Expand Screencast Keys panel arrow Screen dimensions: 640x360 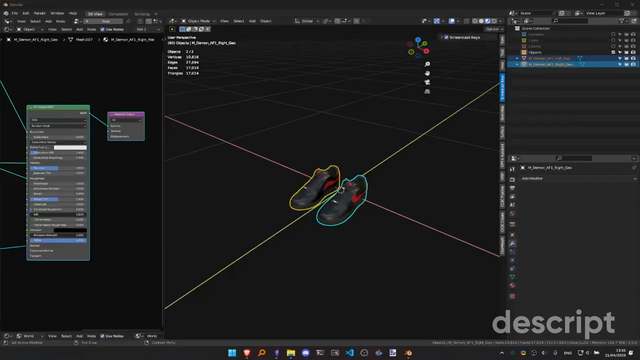click(442, 37)
